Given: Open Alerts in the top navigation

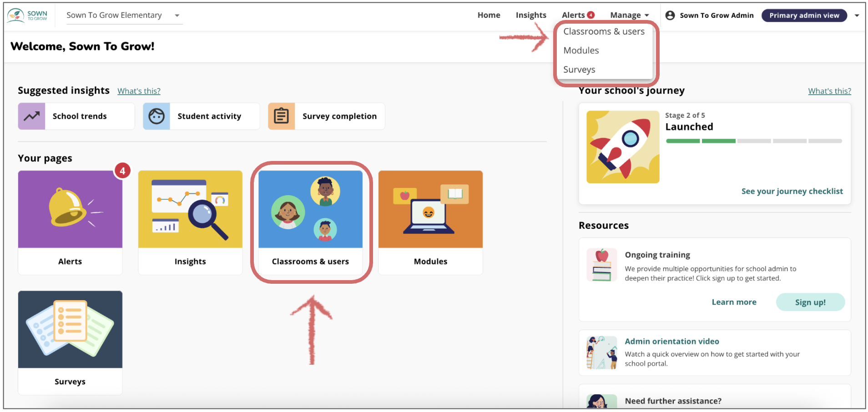Looking at the screenshot, I should click(x=573, y=15).
